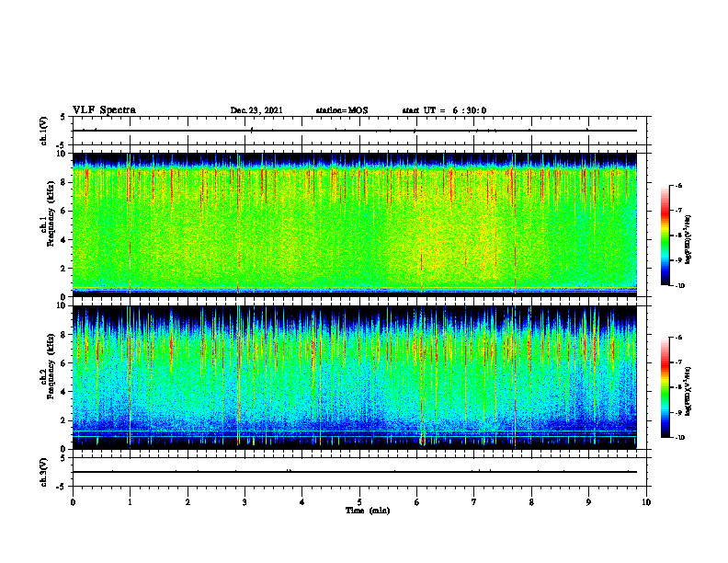This screenshot has width=728, height=563.
Task: Click the "9" tick on the time axis
Action: coord(588,502)
